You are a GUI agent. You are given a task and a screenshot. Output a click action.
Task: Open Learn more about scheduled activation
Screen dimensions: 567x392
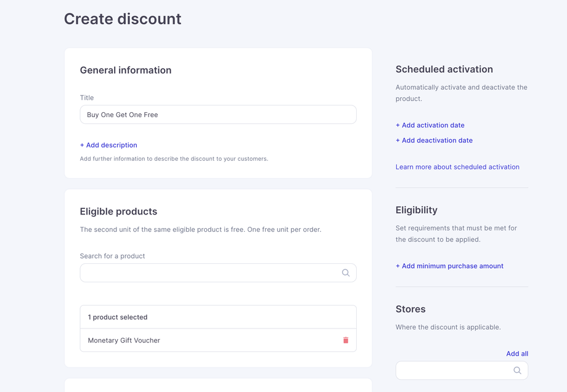click(x=457, y=166)
